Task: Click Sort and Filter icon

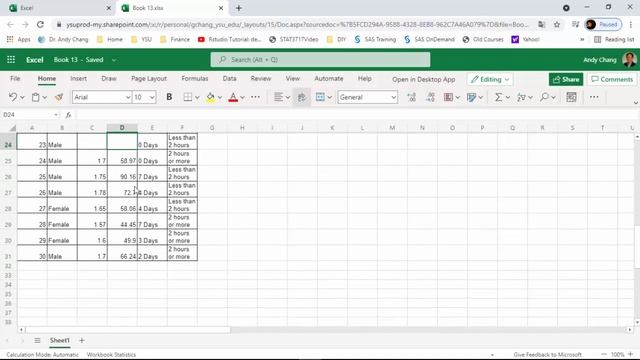Action: click(x=521, y=97)
